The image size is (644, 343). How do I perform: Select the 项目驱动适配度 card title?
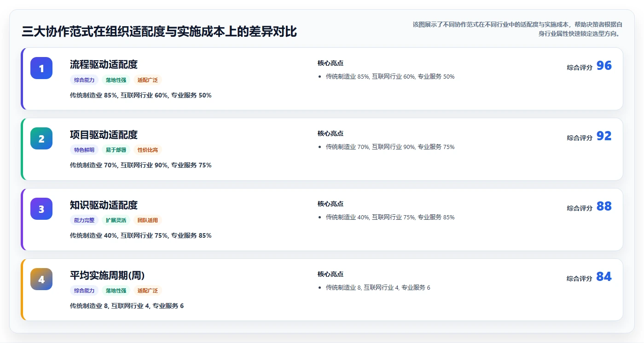click(x=104, y=135)
